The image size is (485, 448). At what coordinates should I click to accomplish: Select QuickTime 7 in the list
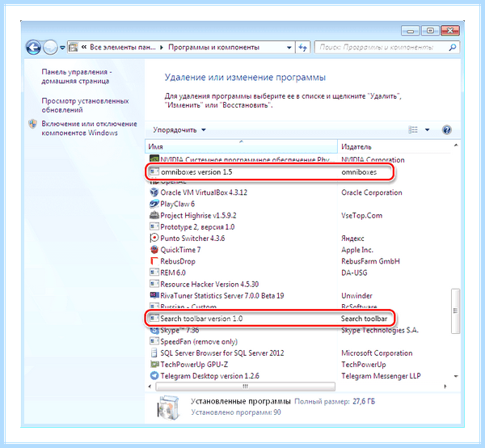(x=180, y=250)
